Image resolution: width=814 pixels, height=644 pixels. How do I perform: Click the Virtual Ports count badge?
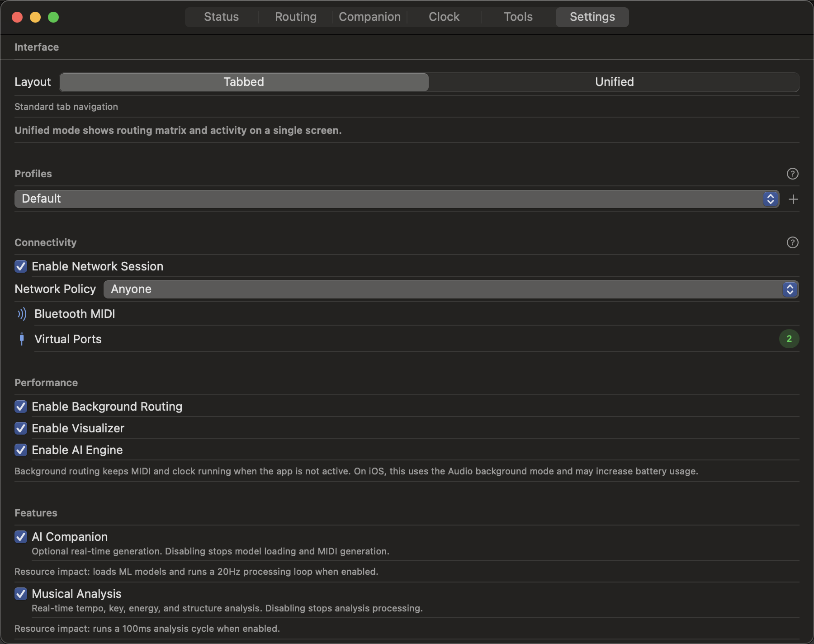pyautogui.click(x=790, y=338)
